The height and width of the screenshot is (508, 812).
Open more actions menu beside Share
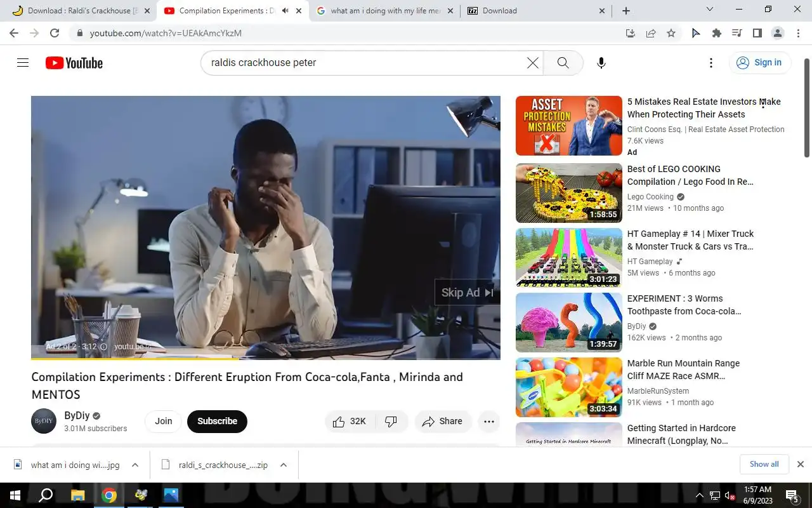click(489, 421)
